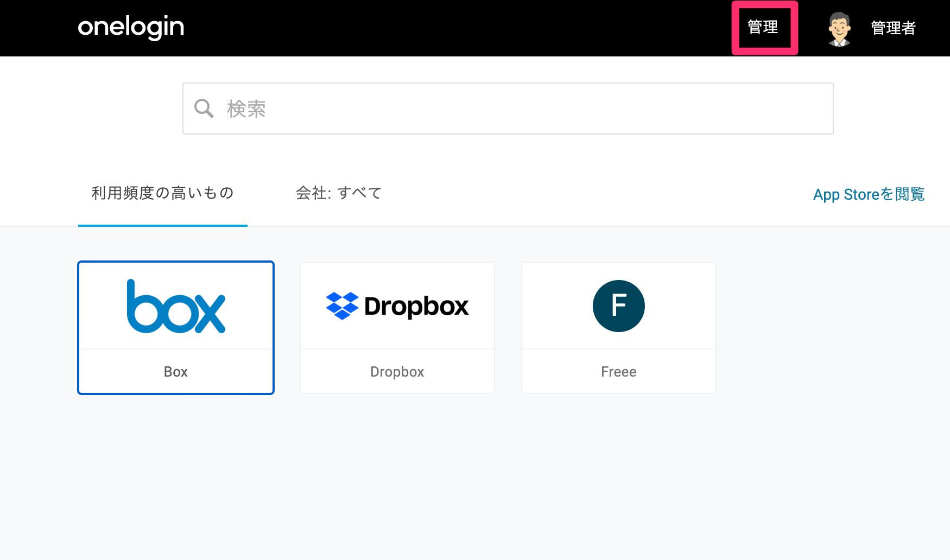The height and width of the screenshot is (560, 950).
Task: Open the 管理者 user menu
Action: pos(893,28)
